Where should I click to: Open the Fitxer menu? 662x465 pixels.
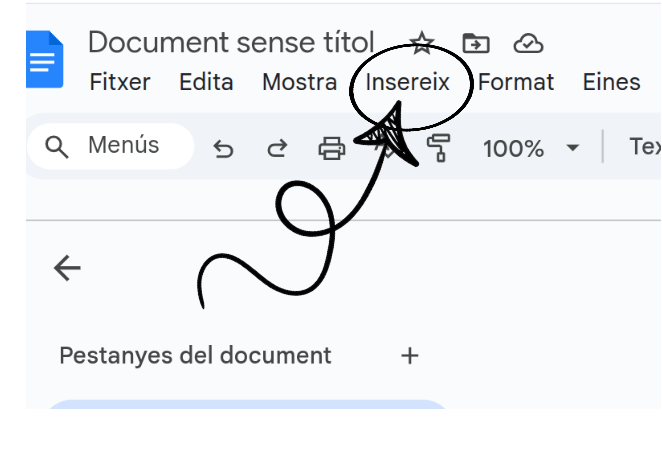pos(120,82)
